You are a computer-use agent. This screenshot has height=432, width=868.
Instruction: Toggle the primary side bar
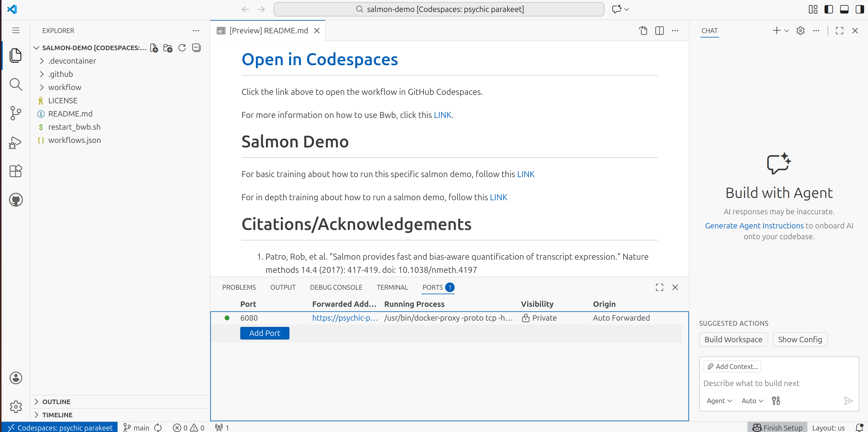point(829,9)
